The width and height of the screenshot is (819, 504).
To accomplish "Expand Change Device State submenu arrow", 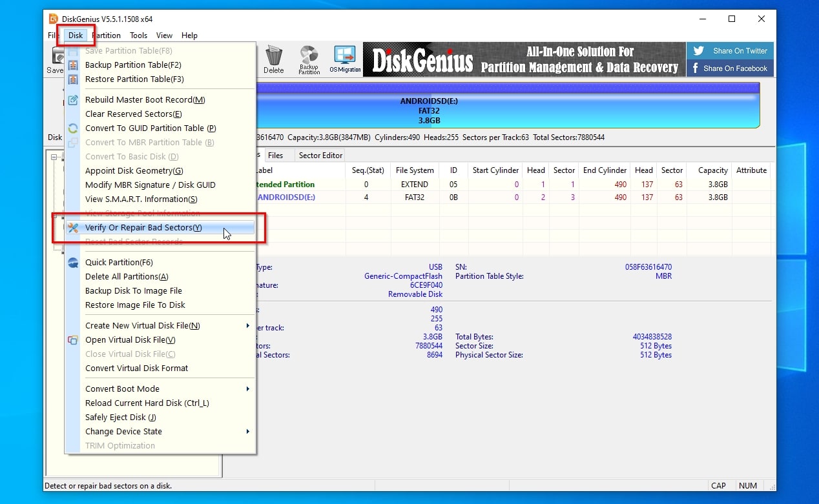I will [x=247, y=432].
